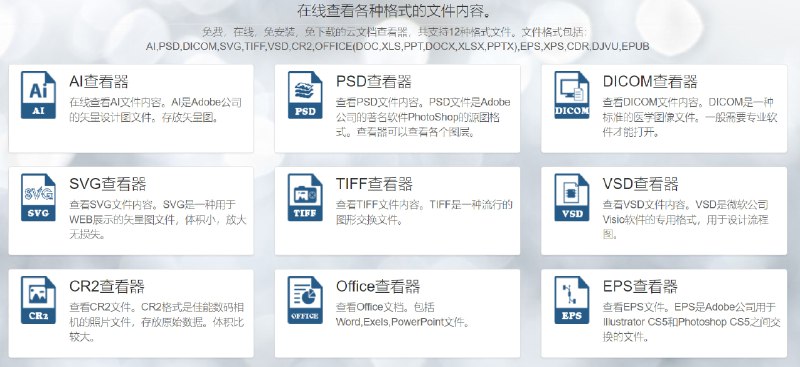Click the TIFF查看器 title
This screenshot has width=800, height=367.
point(374,184)
